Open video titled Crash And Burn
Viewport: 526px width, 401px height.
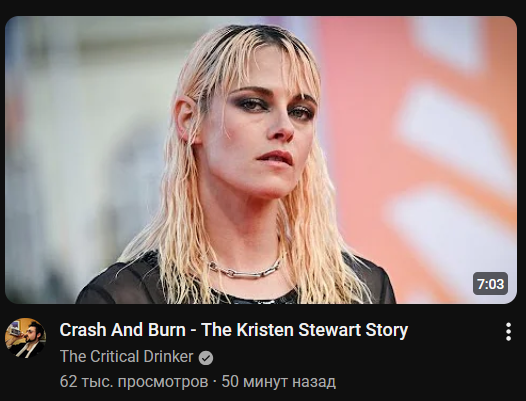[233, 330]
